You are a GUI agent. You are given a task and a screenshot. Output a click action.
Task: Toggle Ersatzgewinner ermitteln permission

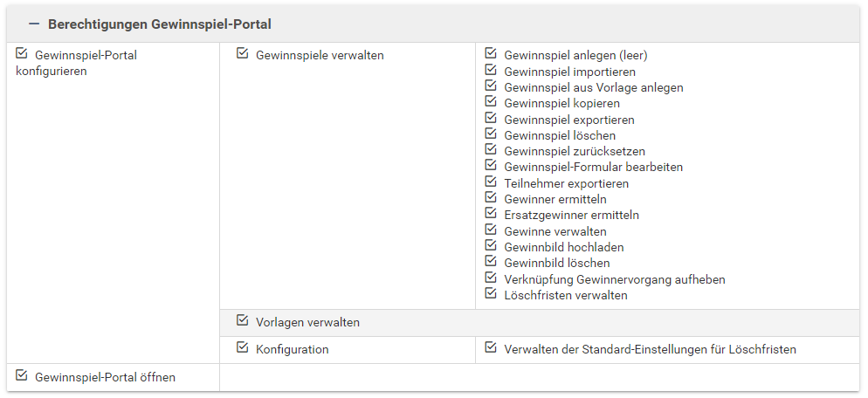(x=491, y=214)
